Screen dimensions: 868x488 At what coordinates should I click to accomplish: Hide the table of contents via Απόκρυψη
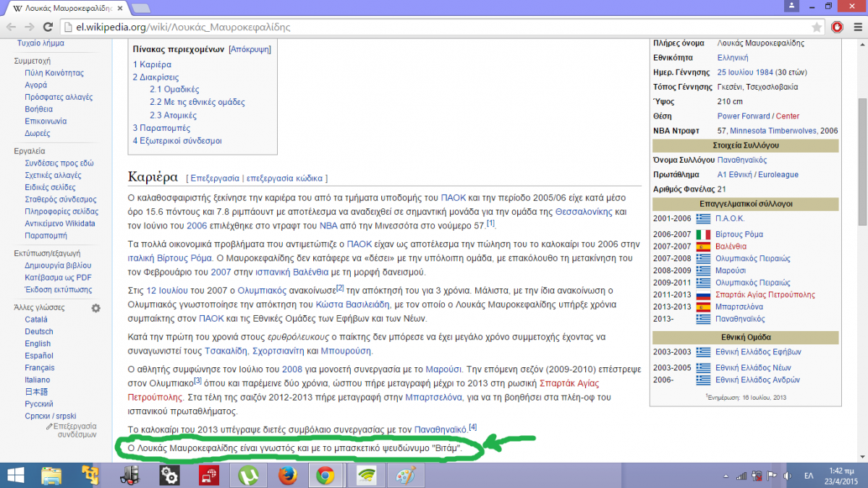(250, 50)
